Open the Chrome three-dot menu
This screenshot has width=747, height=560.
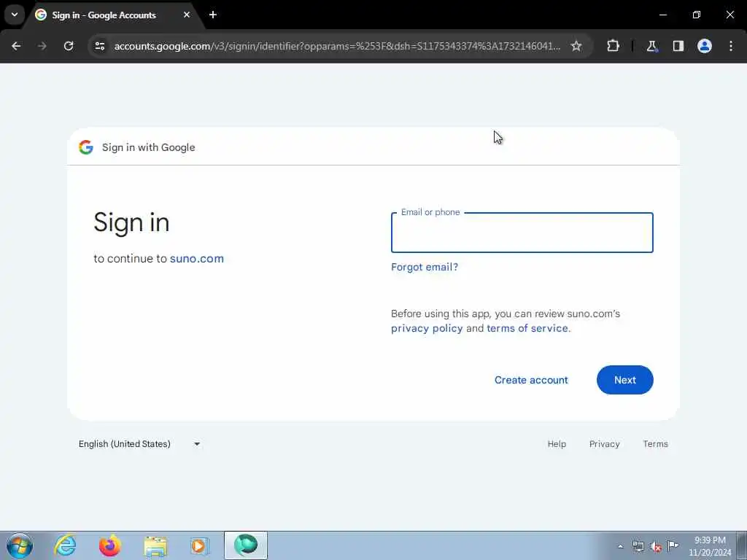(731, 46)
